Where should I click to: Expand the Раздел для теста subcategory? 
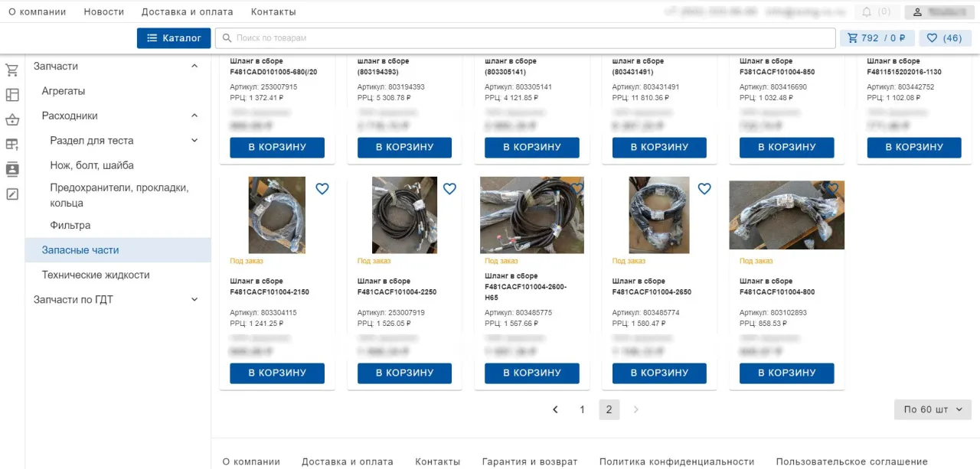tap(194, 141)
